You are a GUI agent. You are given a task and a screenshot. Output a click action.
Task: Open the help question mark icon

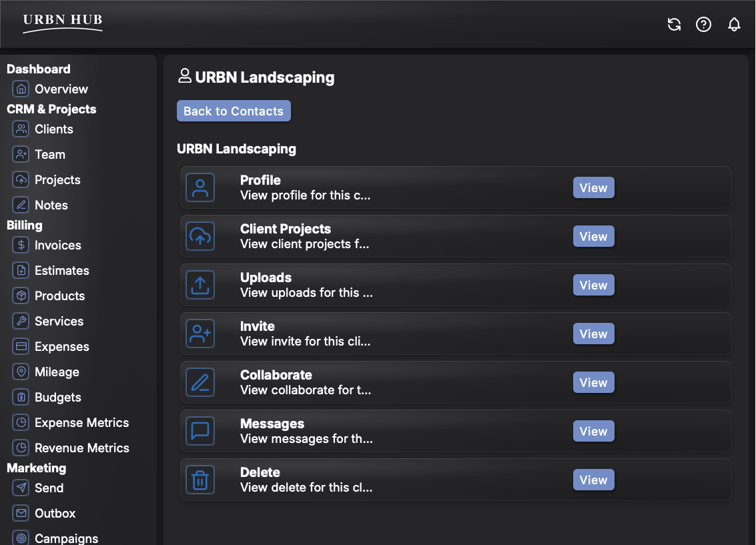[703, 25]
